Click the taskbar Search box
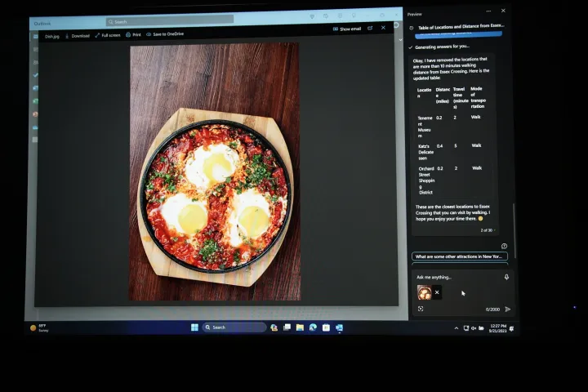Screen dimensions: 588x392 click(x=234, y=327)
